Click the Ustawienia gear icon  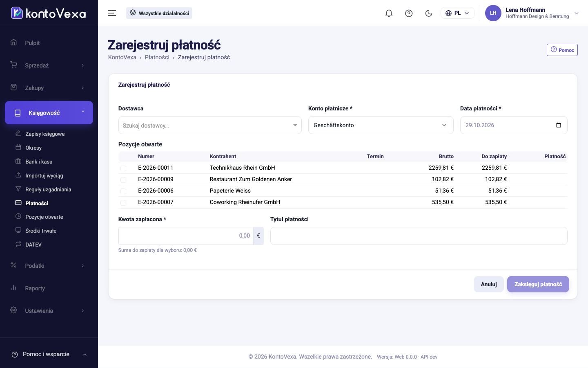coord(14,310)
